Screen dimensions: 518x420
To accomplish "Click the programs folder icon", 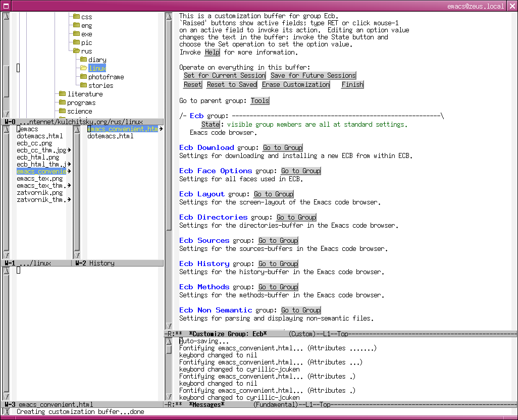I will click(x=63, y=102).
